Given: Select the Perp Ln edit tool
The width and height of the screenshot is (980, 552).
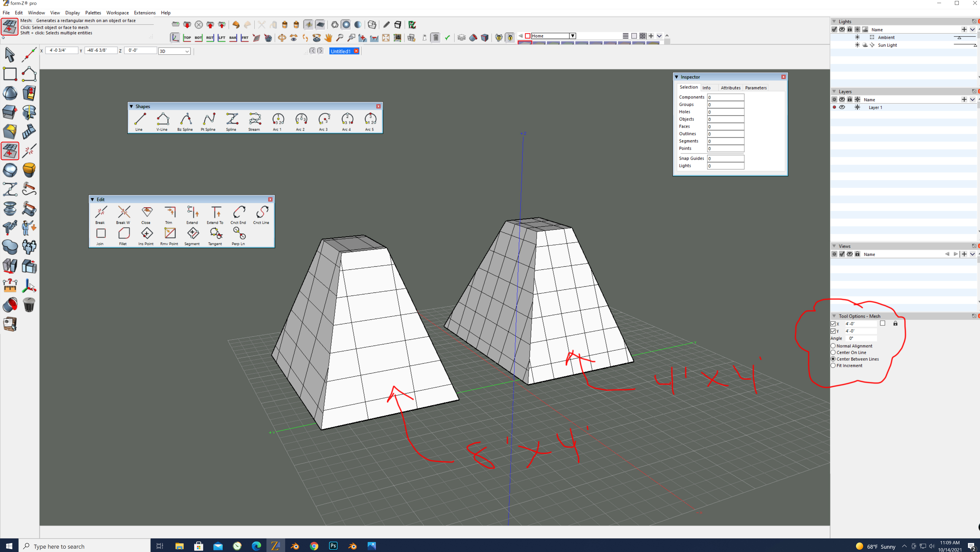Looking at the screenshot, I should [239, 236].
